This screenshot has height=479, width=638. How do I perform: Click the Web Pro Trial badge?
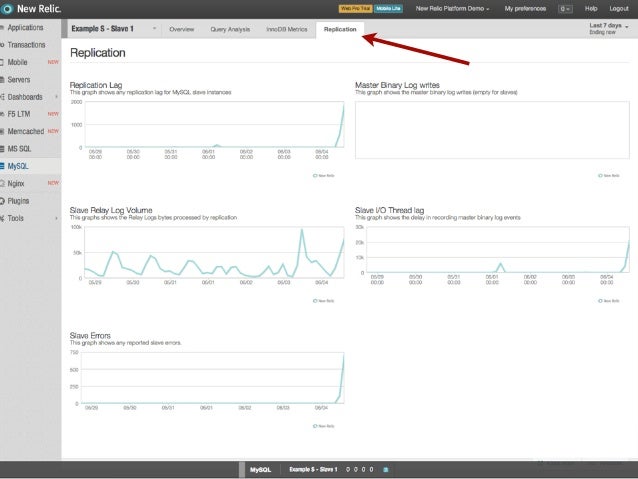[355, 9]
